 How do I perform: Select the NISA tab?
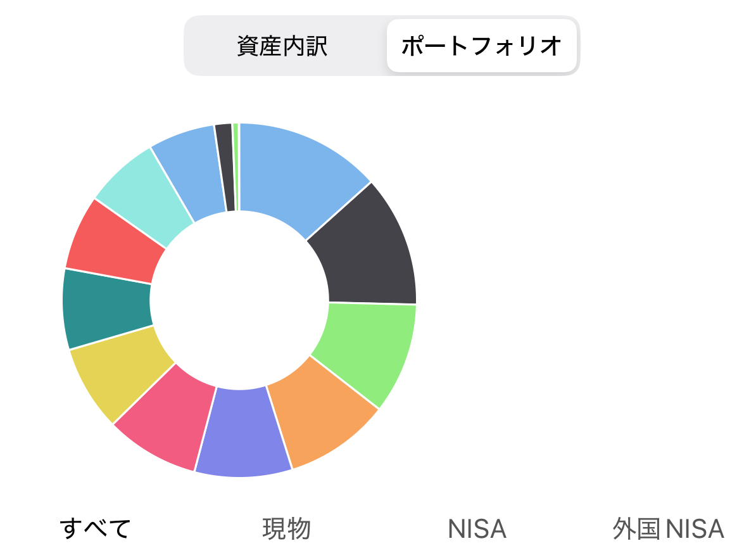(x=477, y=528)
